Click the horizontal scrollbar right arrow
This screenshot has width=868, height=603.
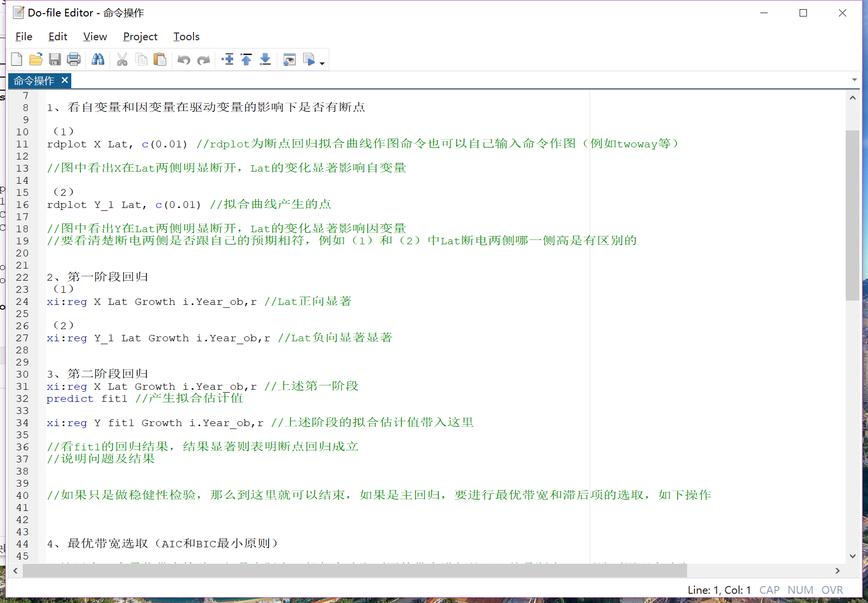coord(837,571)
